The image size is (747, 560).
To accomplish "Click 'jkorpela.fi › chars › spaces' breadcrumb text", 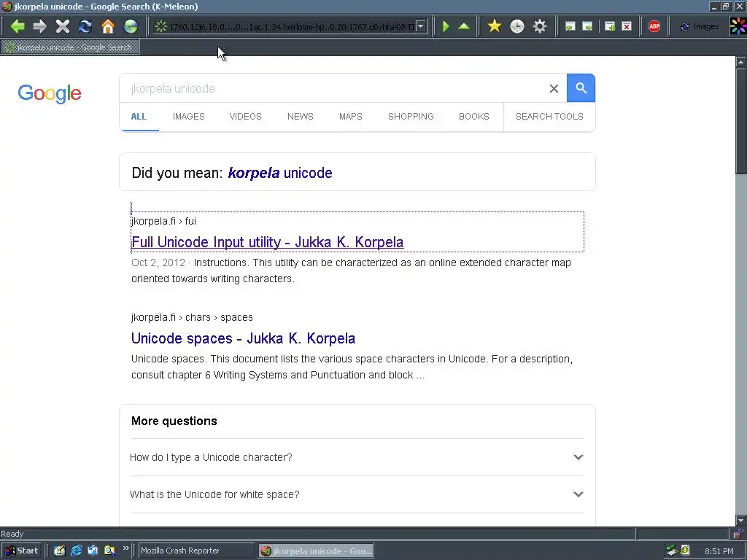I will click(x=192, y=317).
